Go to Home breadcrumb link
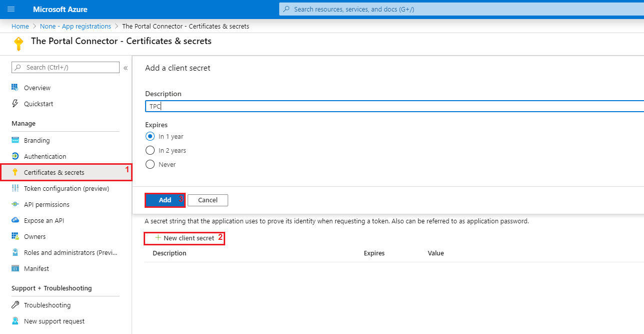Screen dimensions: 644x334 (x=20, y=26)
